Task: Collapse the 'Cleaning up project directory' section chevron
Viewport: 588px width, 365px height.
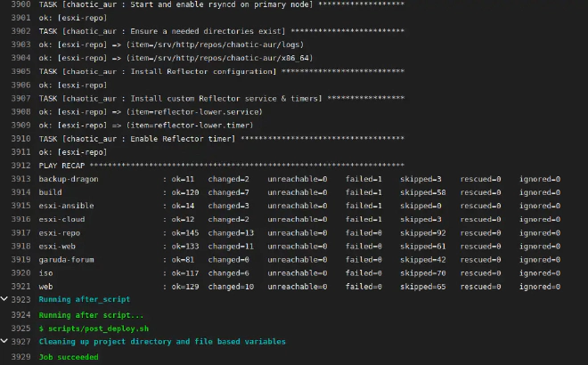Action: 6,341
